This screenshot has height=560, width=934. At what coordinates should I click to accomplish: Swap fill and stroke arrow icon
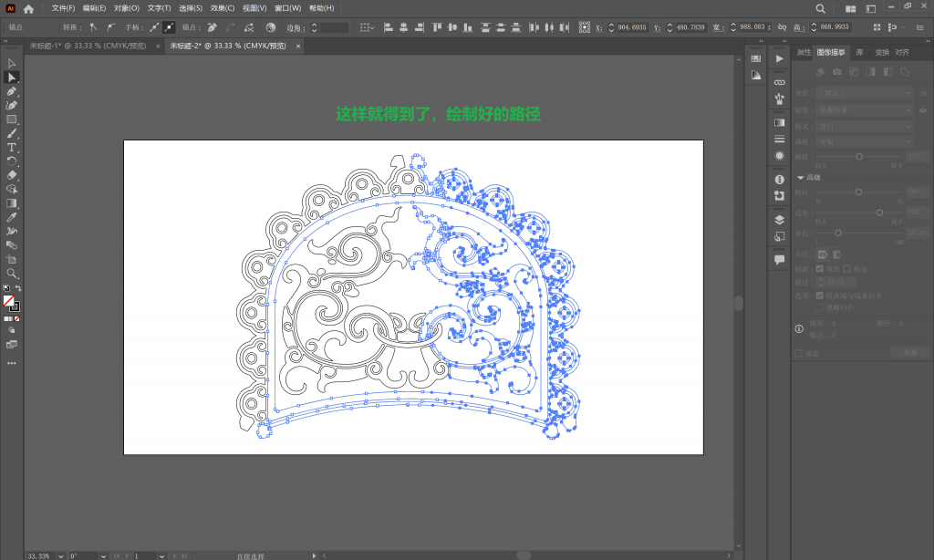(x=18, y=288)
